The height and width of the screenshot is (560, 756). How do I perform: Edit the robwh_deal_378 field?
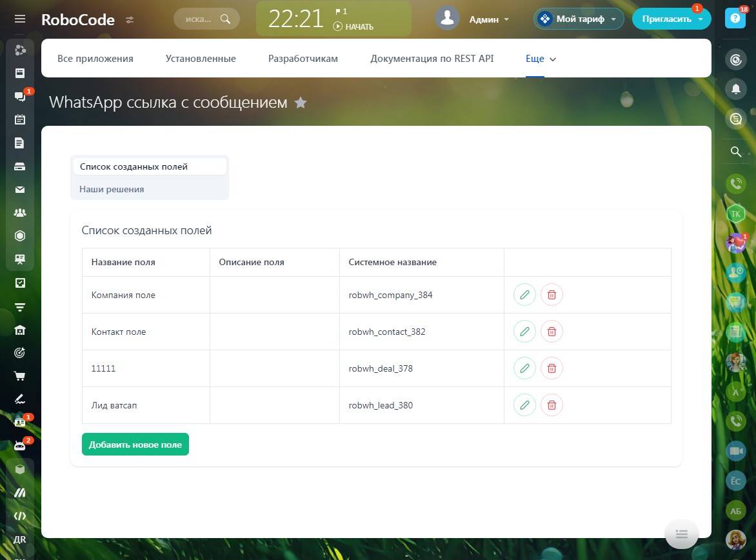pyautogui.click(x=524, y=368)
